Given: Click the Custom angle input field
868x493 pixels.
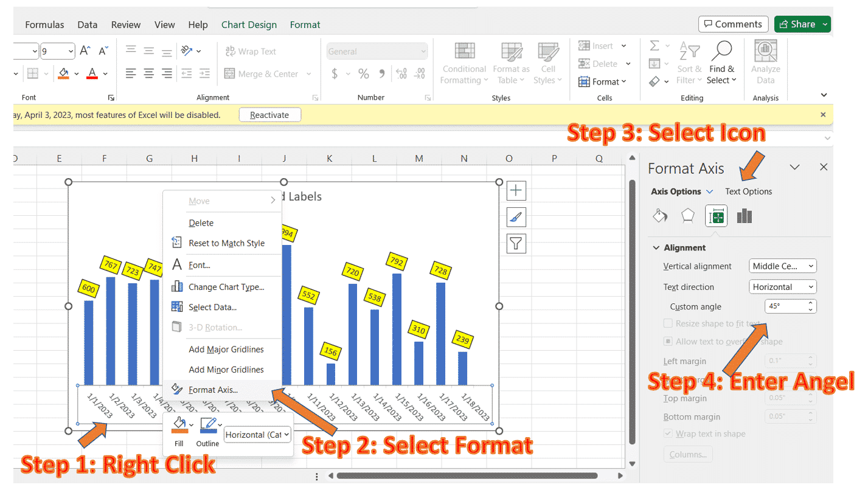Looking at the screenshot, I should 785,306.
